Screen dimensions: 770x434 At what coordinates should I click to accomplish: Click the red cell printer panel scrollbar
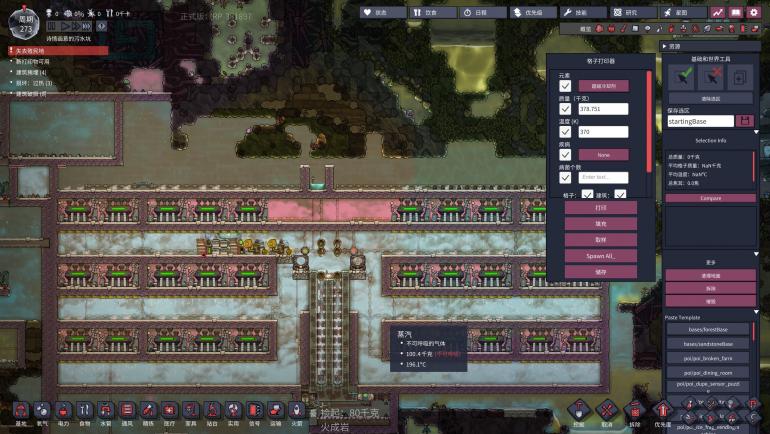click(x=650, y=122)
